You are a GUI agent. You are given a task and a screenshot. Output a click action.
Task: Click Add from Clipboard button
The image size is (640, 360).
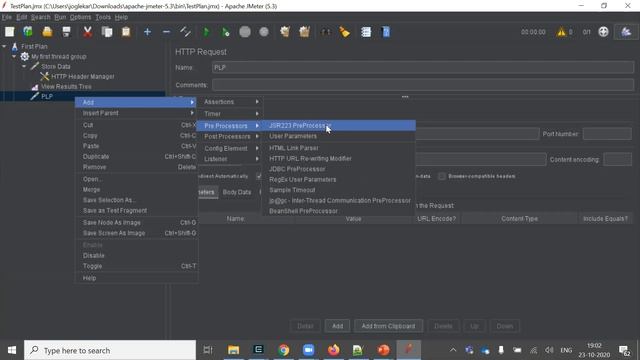[388, 326]
